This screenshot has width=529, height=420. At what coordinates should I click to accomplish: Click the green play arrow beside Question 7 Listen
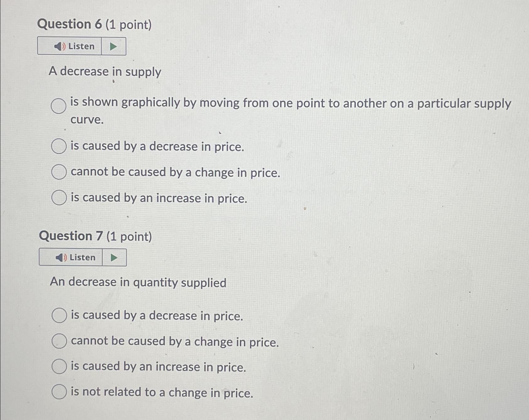coord(115,257)
